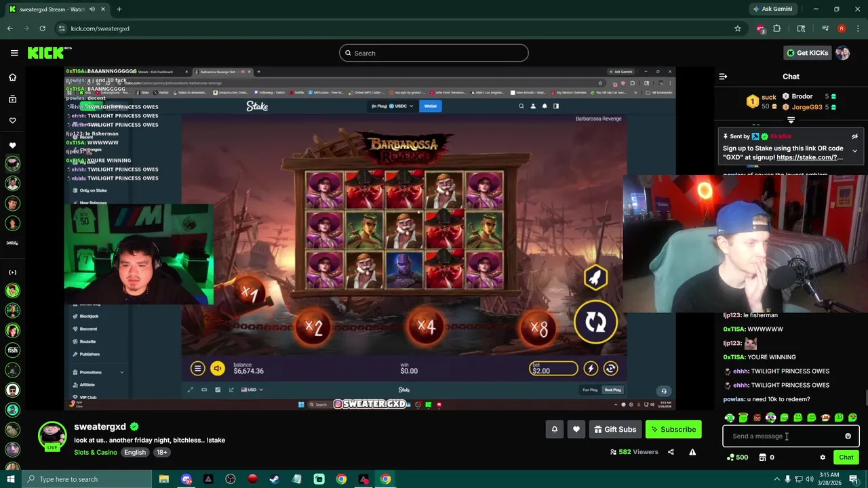Open the Slots & Casino category link
The height and width of the screenshot is (488, 868).
tap(96, 452)
